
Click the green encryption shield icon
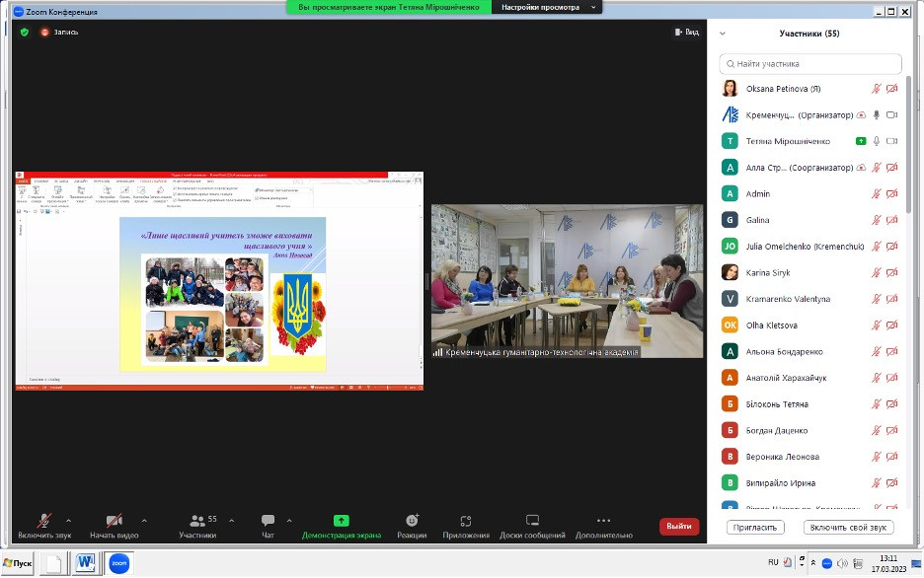pos(25,32)
